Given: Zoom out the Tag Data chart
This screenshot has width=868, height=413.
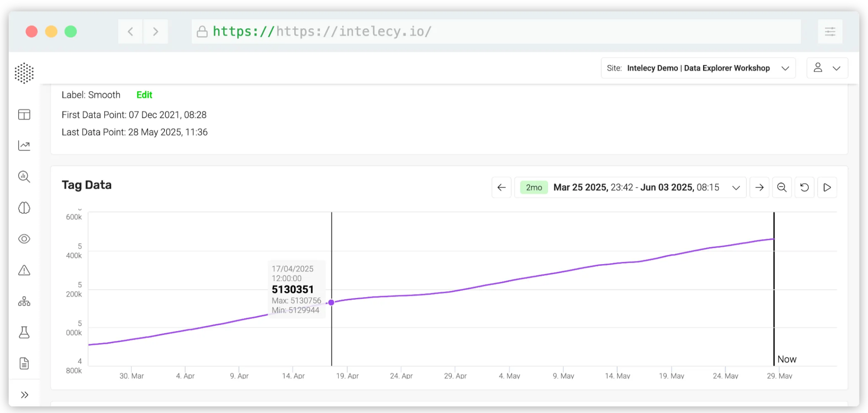Looking at the screenshot, I should point(782,188).
